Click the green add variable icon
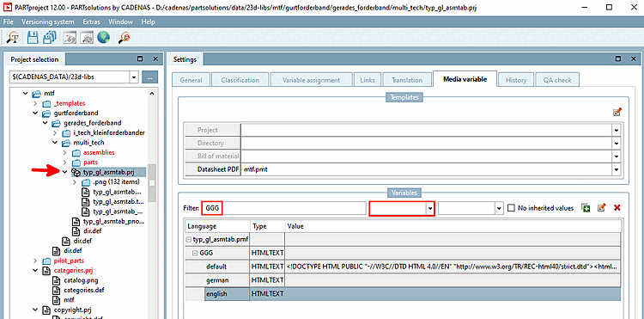Image resolution: width=644 pixels, height=319 pixels. click(x=586, y=208)
